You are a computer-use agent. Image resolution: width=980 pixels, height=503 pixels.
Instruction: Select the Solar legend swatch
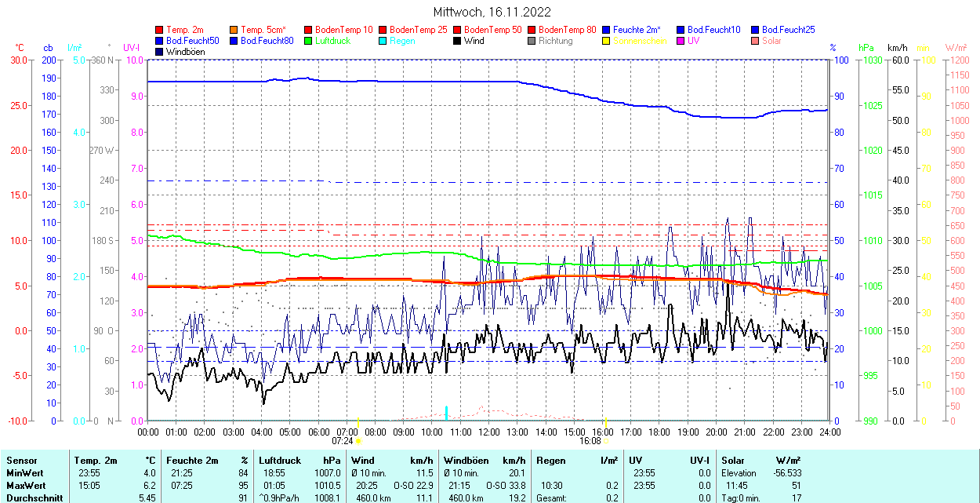756,41
